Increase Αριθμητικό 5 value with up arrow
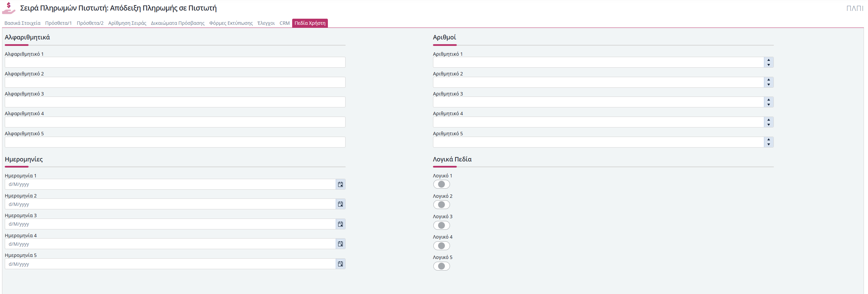The height and width of the screenshot is (294, 868). 769,140
